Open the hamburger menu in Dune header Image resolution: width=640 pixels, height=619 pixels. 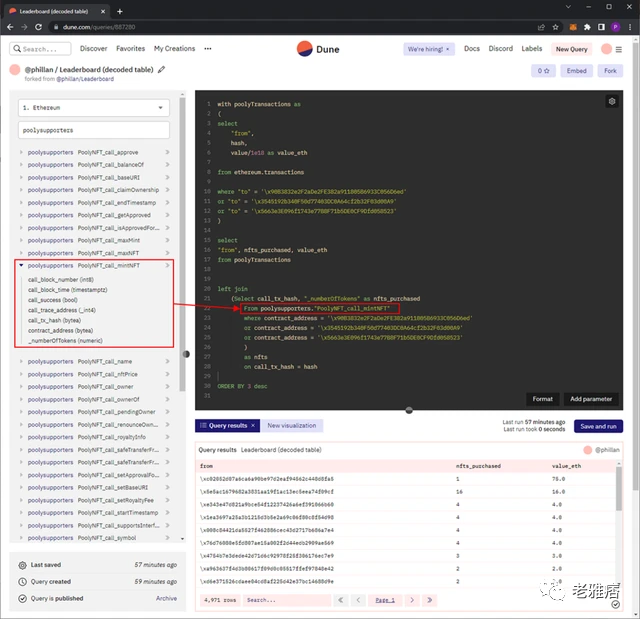pyautogui.click(x=624, y=48)
